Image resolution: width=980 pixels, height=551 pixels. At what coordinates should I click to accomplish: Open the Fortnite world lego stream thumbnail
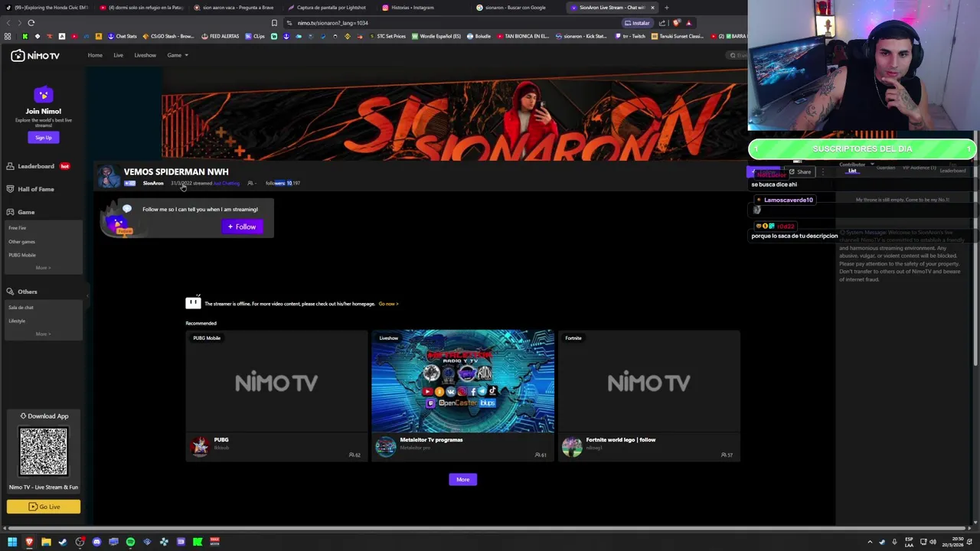pos(649,381)
